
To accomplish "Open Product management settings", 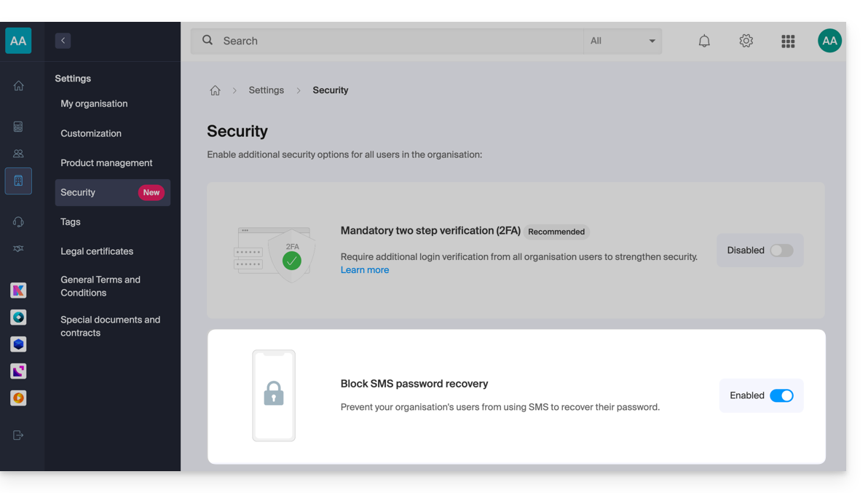I will (x=106, y=163).
